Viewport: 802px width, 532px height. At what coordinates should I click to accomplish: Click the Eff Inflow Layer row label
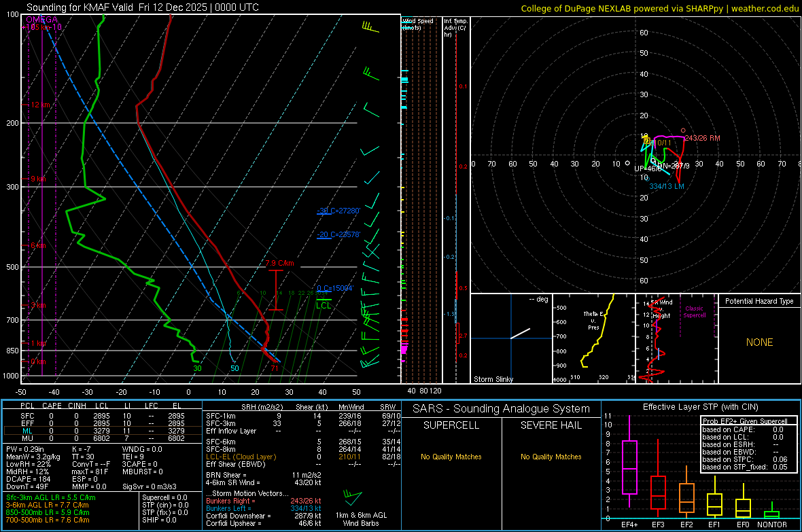point(230,431)
